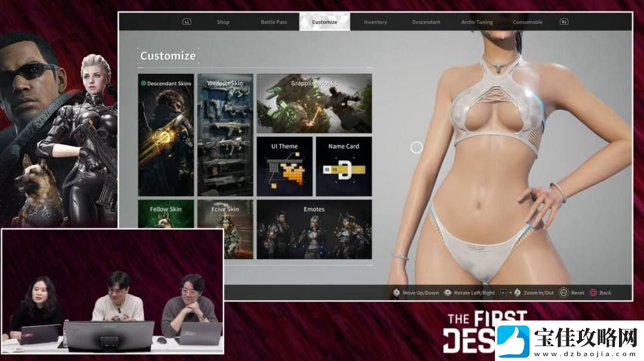The height and width of the screenshot is (361, 644).
Task: Choose the UI Theme tile
Action: (x=284, y=167)
